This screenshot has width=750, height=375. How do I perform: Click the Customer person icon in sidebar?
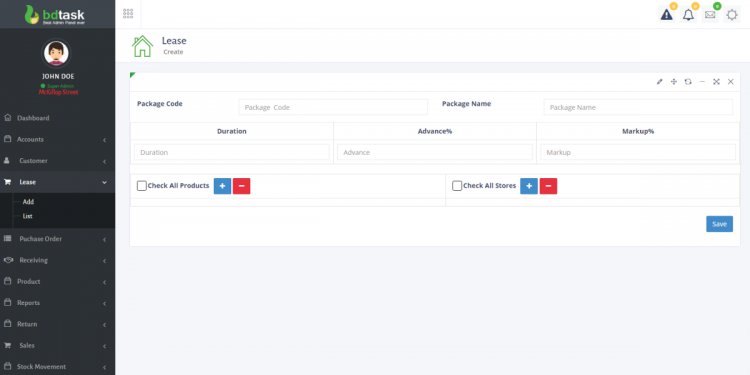(7, 161)
